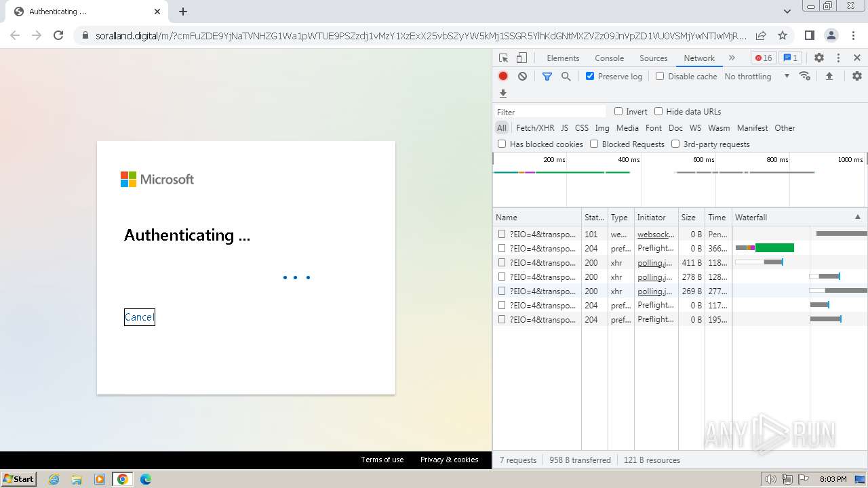This screenshot has height=488, width=868.
Task: Enable Disable cache checkbox
Action: (660, 76)
